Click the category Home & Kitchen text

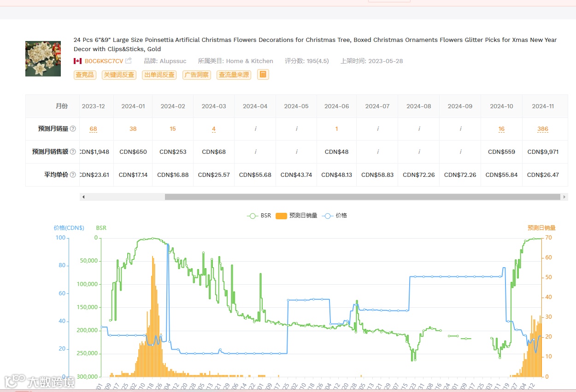tap(249, 61)
